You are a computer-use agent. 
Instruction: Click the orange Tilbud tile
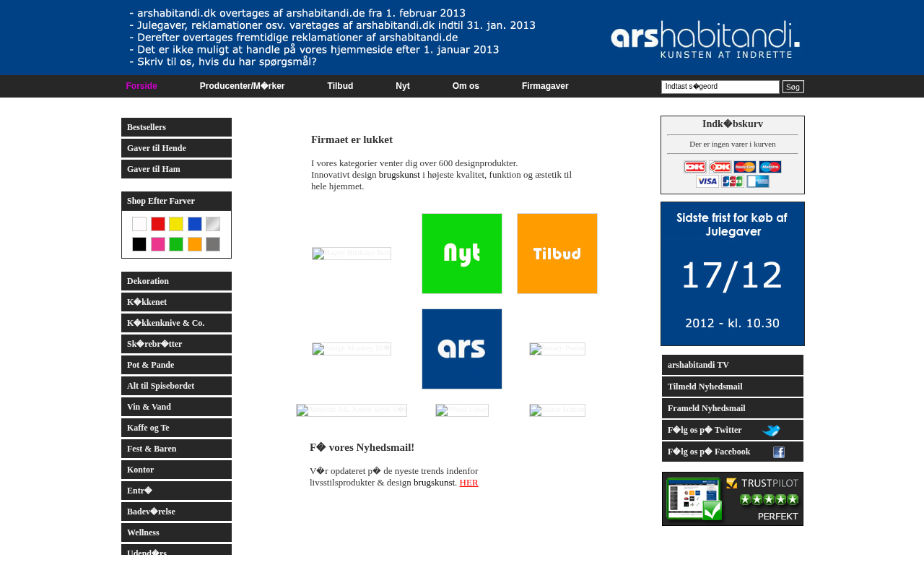(557, 254)
